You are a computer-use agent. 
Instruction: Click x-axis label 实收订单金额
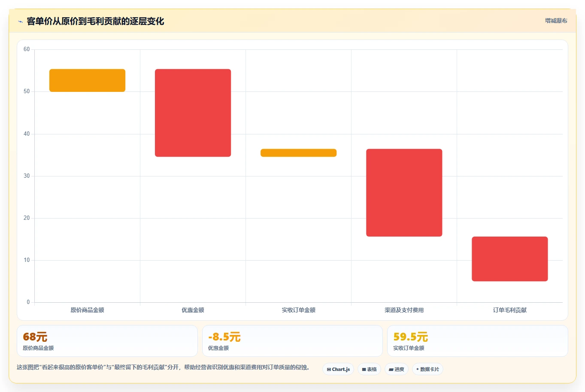point(298,310)
